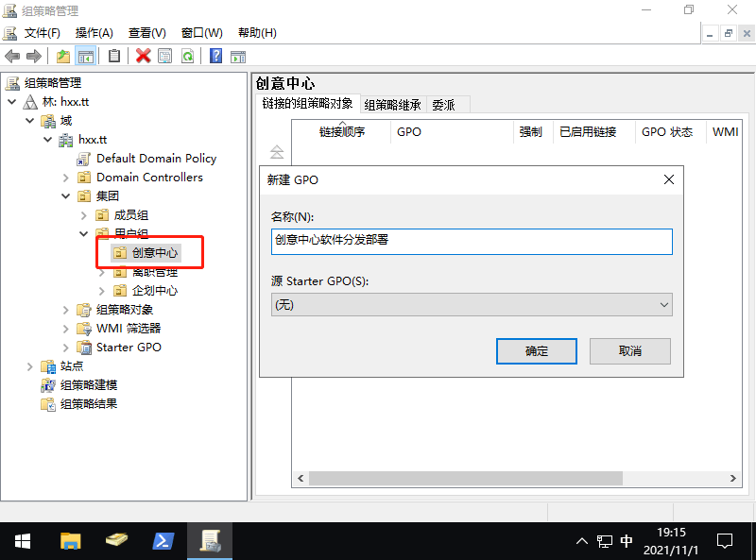Click the Back arrow toolbar icon
The image size is (756, 560).
click(x=12, y=57)
